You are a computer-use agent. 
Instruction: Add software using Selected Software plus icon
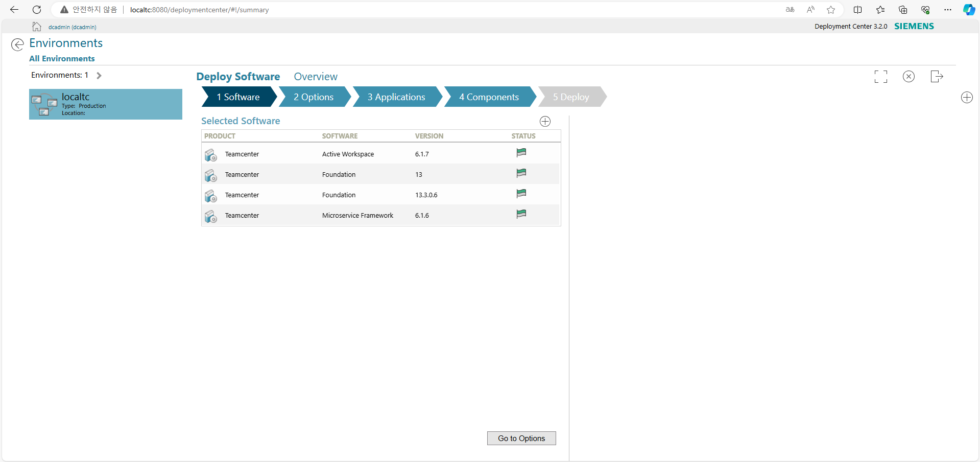pyautogui.click(x=545, y=121)
